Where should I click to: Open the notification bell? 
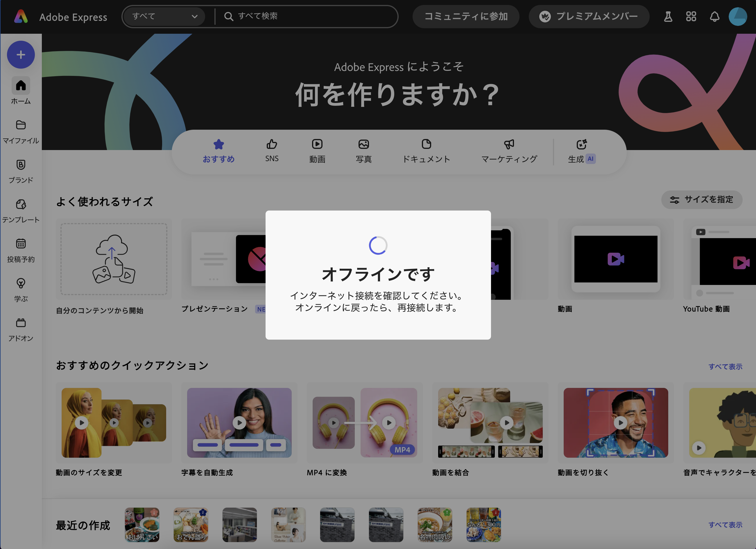click(714, 16)
